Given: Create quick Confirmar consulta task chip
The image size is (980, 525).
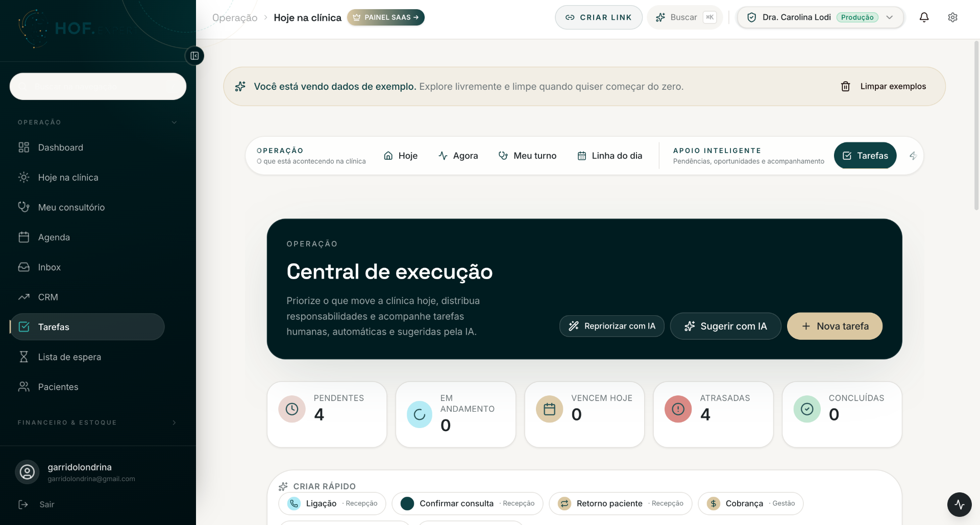Looking at the screenshot, I should (468, 504).
